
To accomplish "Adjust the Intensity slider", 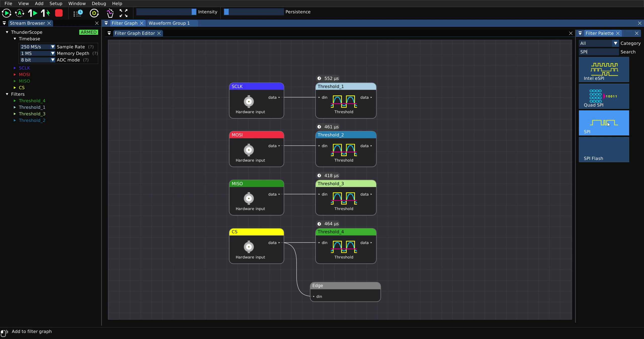I will click(166, 12).
